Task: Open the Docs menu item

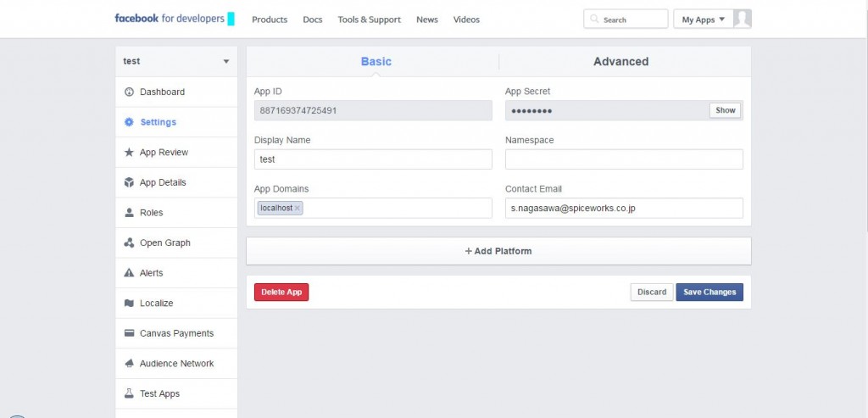Action: tap(312, 20)
